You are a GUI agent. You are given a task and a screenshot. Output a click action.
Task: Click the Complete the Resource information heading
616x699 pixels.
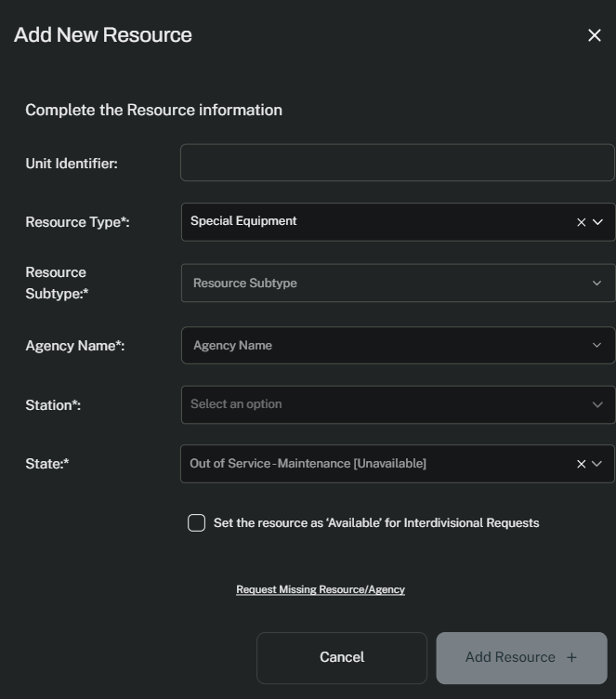(x=154, y=110)
